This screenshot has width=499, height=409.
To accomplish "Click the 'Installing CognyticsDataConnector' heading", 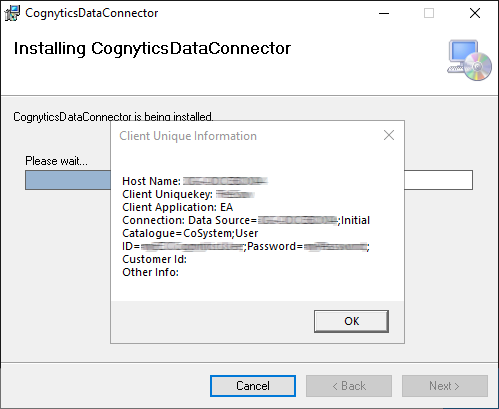I will 152,48.
